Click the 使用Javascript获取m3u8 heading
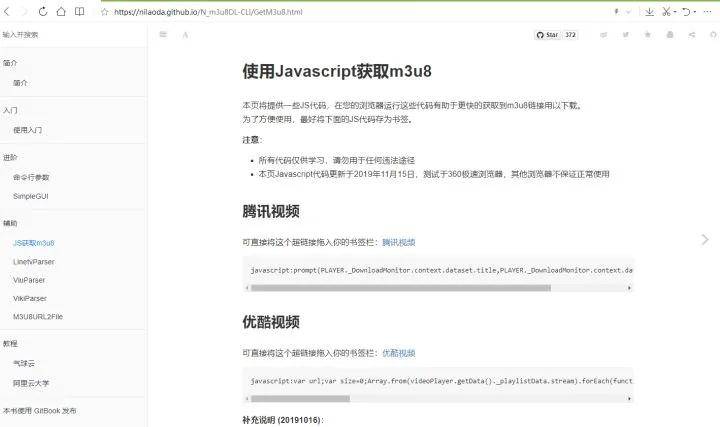Image resolution: width=720 pixels, height=427 pixels. [337, 72]
